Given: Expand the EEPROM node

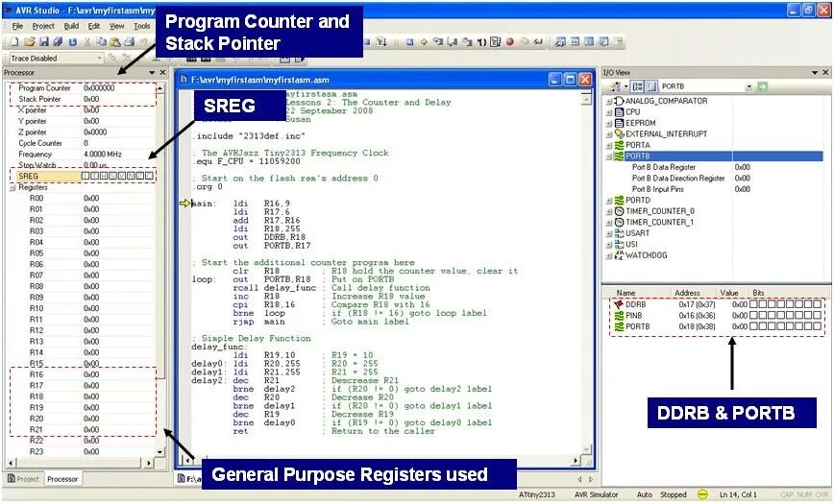Looking at the screenshot, I should 609,123.
